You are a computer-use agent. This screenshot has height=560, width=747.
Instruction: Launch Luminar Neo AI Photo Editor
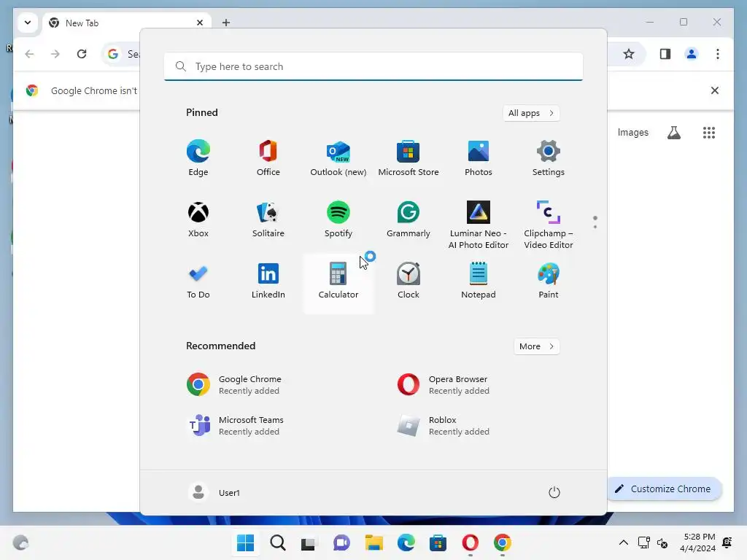tap(479, 225)
